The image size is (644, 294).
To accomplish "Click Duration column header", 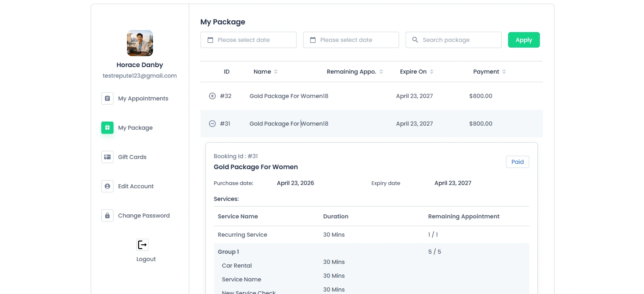I will point(336,216).
